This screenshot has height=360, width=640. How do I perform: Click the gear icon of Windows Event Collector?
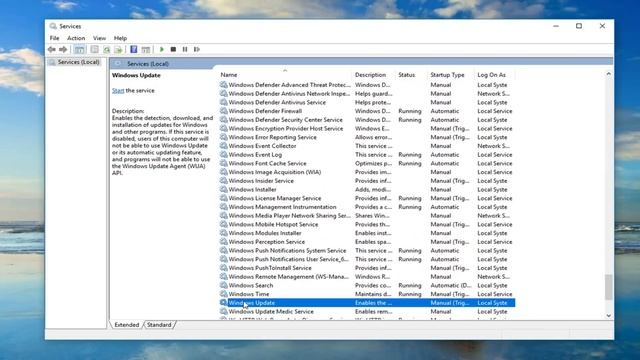click(223, 146)
